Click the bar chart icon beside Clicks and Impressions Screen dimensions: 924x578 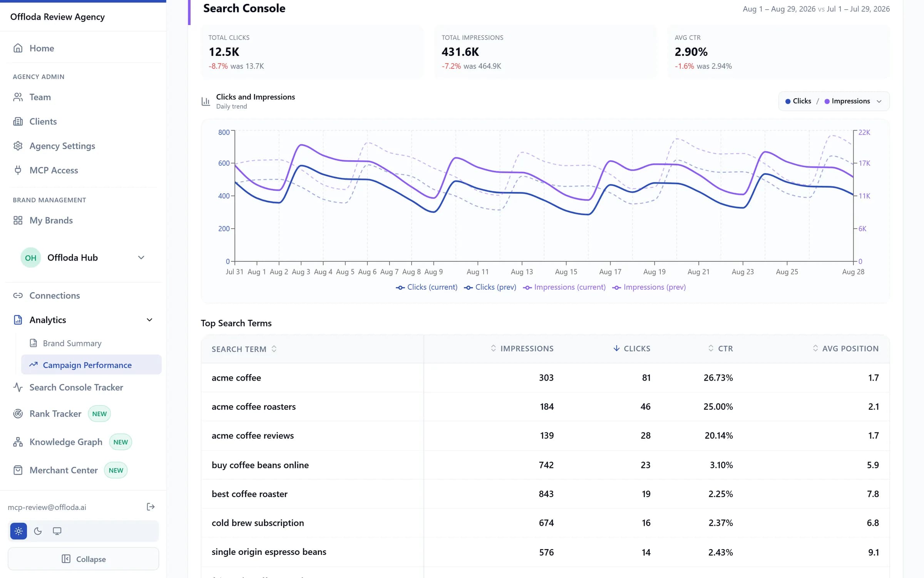[206, 101]
